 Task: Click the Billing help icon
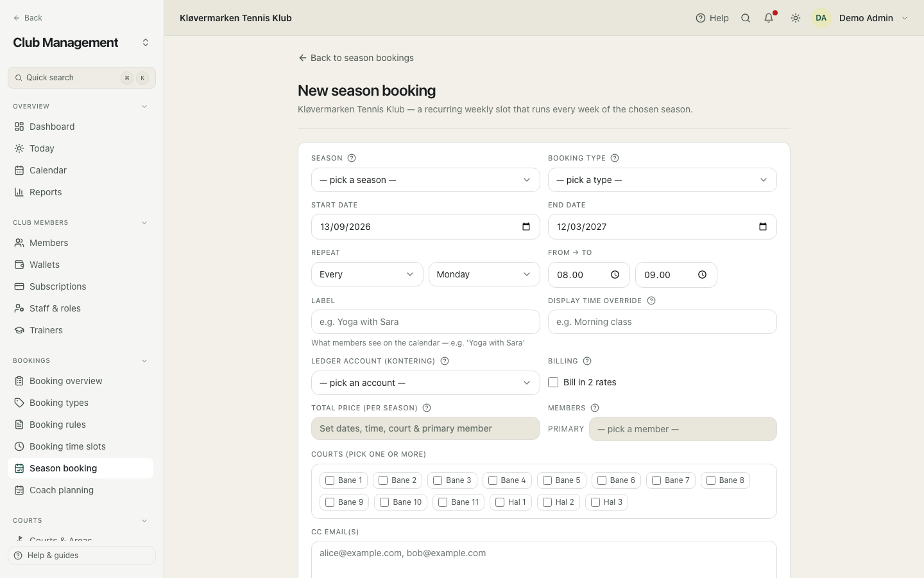point(587,361)
